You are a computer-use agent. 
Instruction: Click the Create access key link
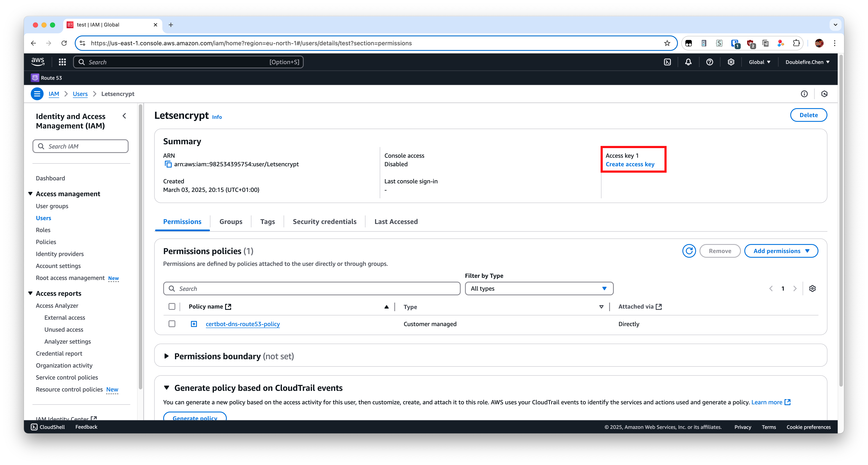[x=630, y=164]
